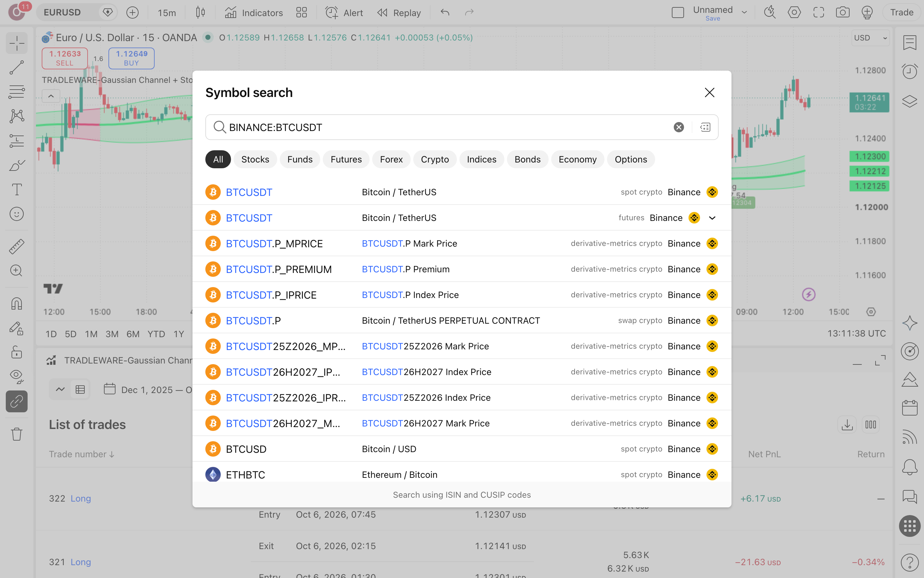The image size is (924, 578).
Task: Undo the last chart action
Action: pyautogui.click(x=445, y=13)
